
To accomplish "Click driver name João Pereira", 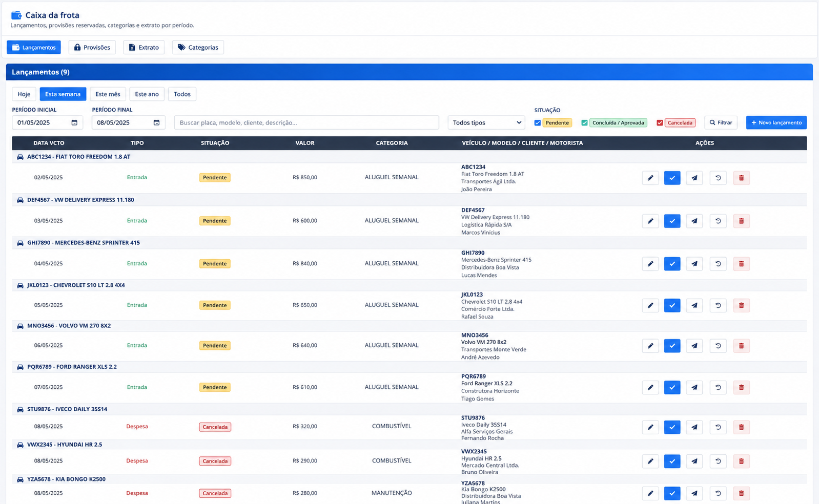I will (x=476, y=190).
